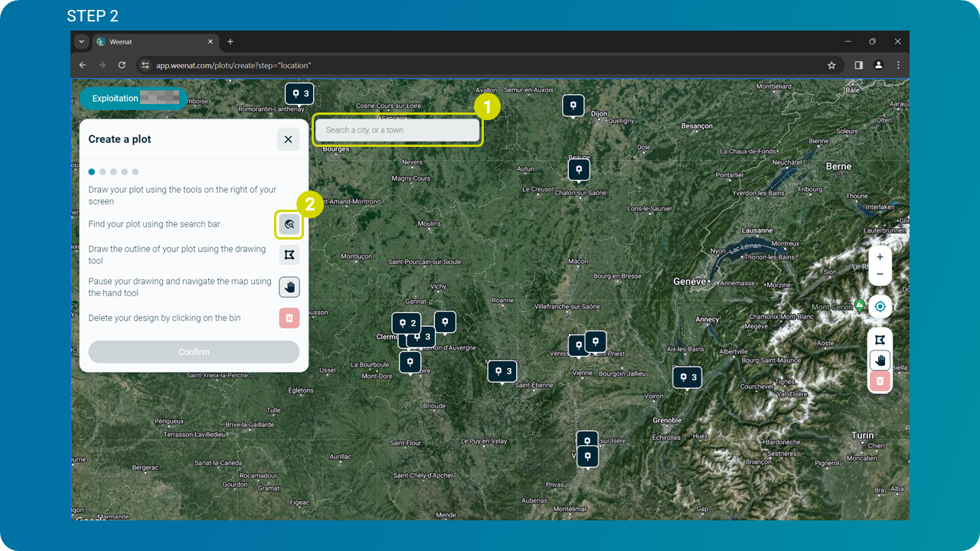Viewport: 980px width, 551px height.
Task: Activate the drawing tool on map's right toolbar
Action: pos(880,340)
